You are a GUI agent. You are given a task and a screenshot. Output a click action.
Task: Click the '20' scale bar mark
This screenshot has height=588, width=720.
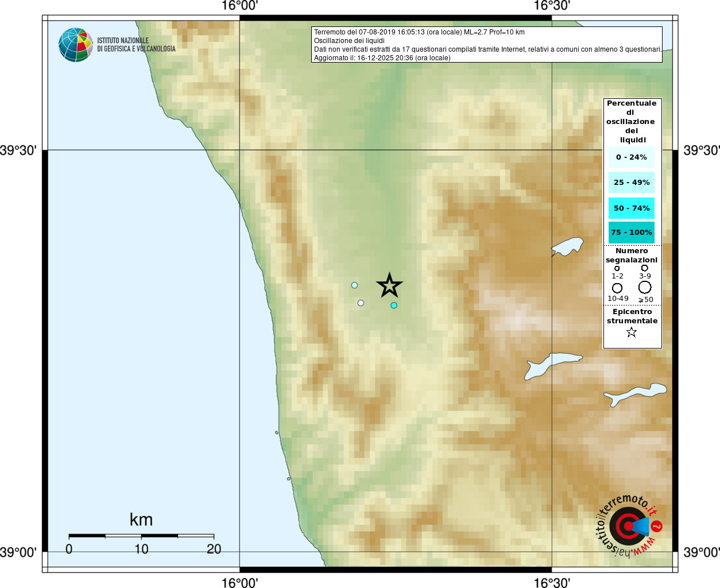(x=214, y=549)
